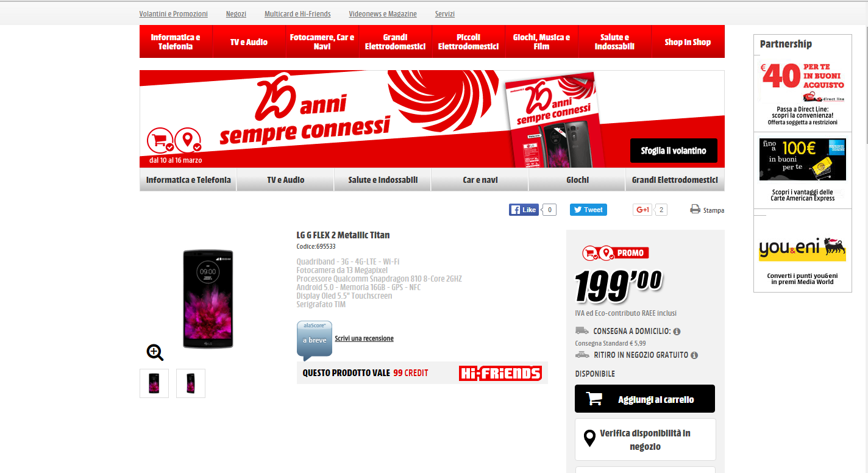Open the Scrivi una recensione link

364,338
